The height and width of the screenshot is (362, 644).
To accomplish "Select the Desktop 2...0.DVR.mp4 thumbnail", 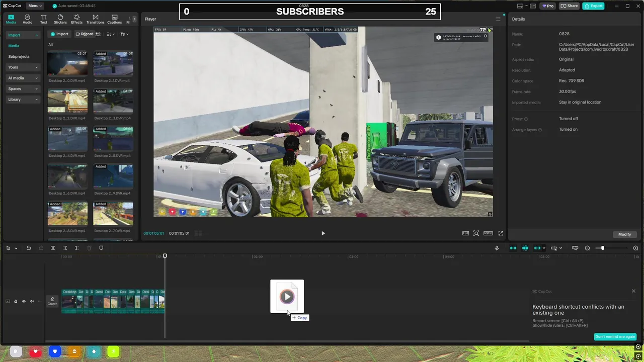I will point(67,63).
